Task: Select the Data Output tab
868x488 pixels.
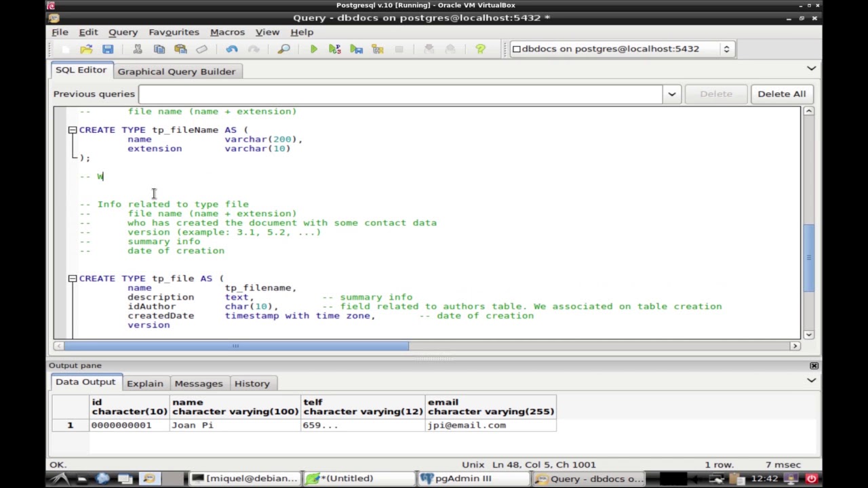Action: pyautogui.click(x=85, y=382)
